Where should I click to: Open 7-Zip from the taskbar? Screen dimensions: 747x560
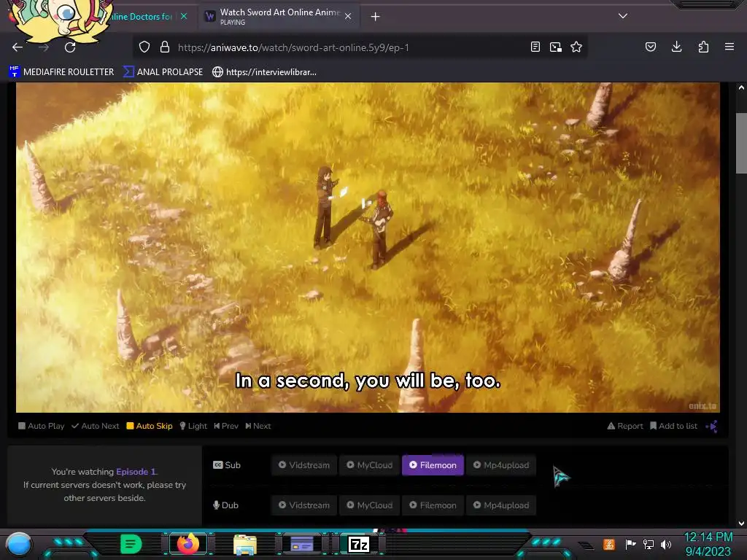point(359,544)
